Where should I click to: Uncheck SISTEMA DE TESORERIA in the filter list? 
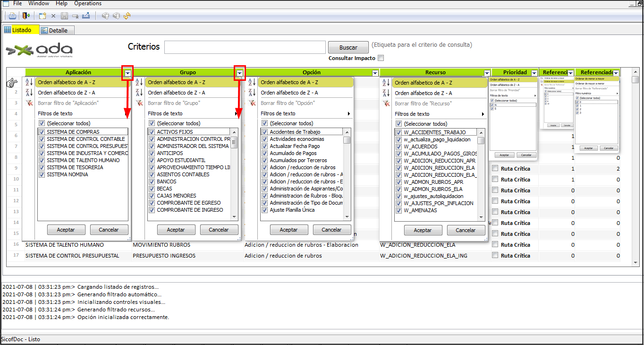[x=42, y=167]
